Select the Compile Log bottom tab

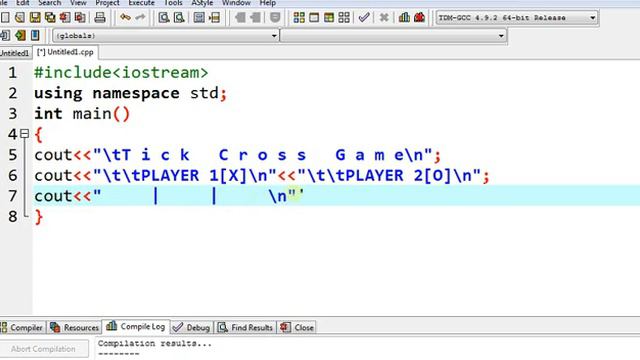[136, 327]
